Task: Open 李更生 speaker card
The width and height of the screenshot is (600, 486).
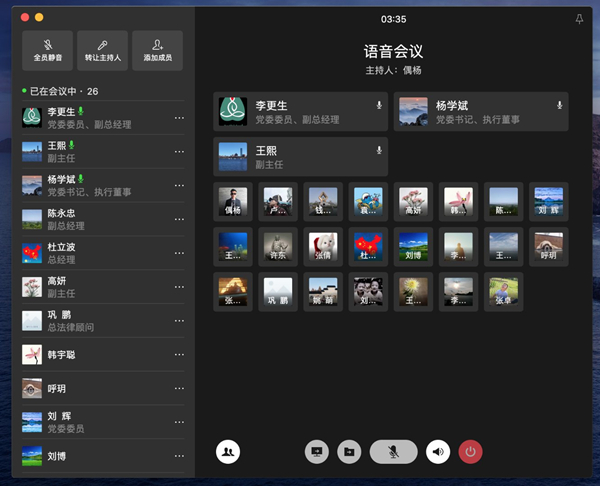Action: [x=301, y=112]
